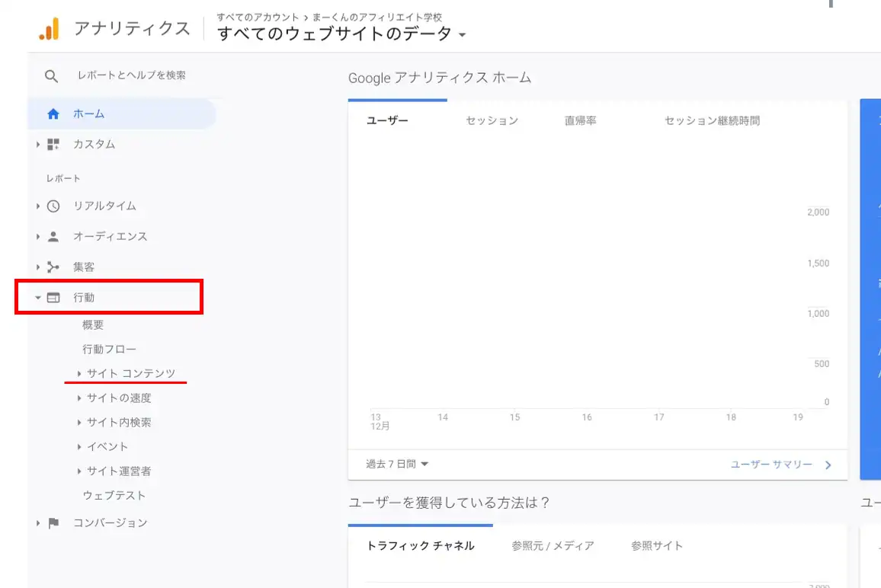Click the アナリティクス product title
881x588 pixels.
click(132, 29)
